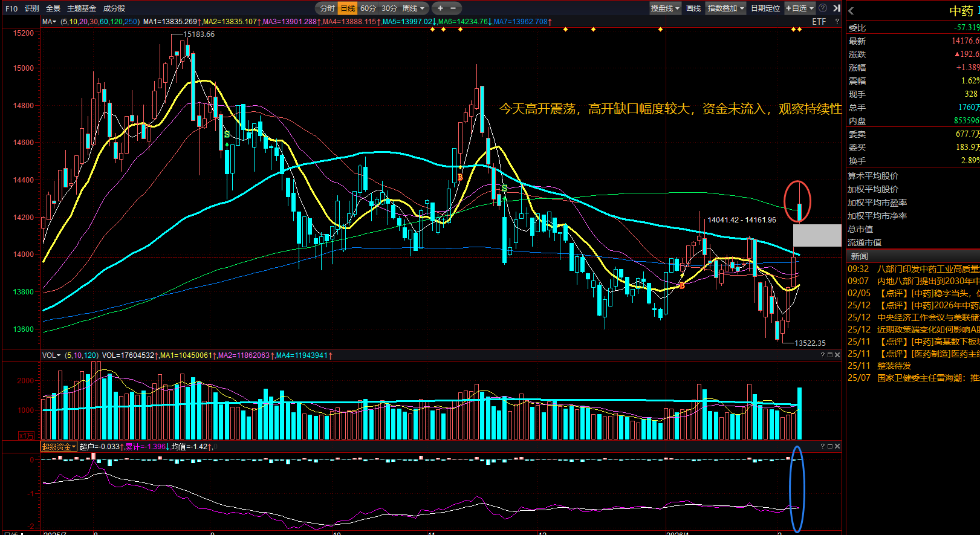Image resolution: width=980 pixels, height=535 pixels.
Task: Open the 成分股 tab
Action: tap(114, 8)
